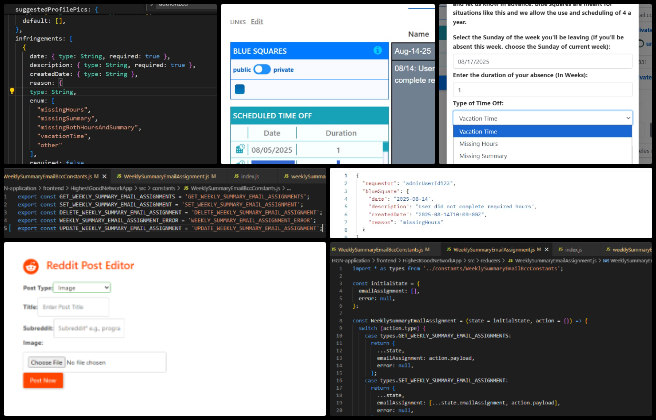Click the line exporting GET_WEEKLY_SUMMARY_EMAIL_ASSIGNMENTS
Image resolution: width=656 pixels, height=420 pixels.
tap(163, 196)
